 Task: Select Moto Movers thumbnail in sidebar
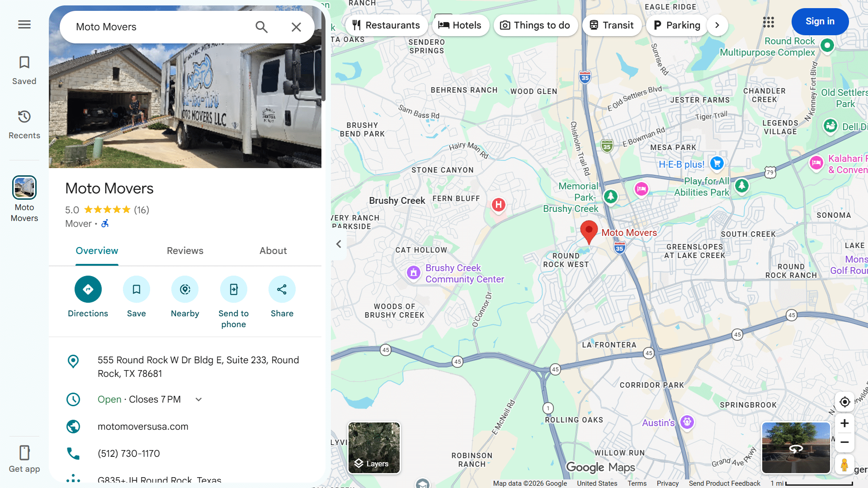click(24, 188)
